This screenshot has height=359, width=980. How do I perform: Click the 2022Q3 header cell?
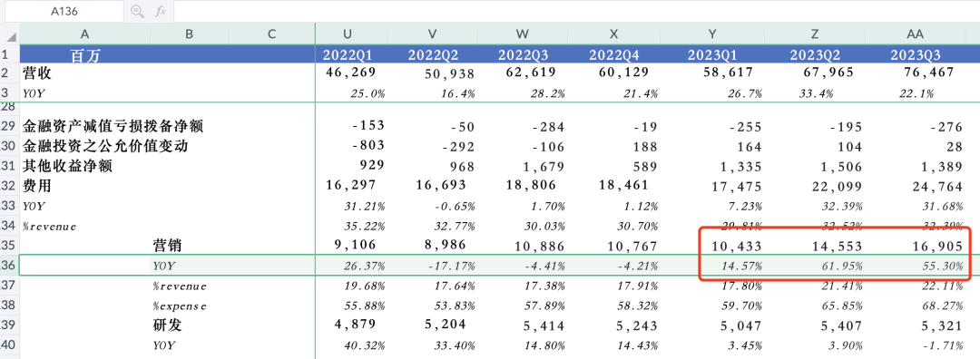pos(524,54)
